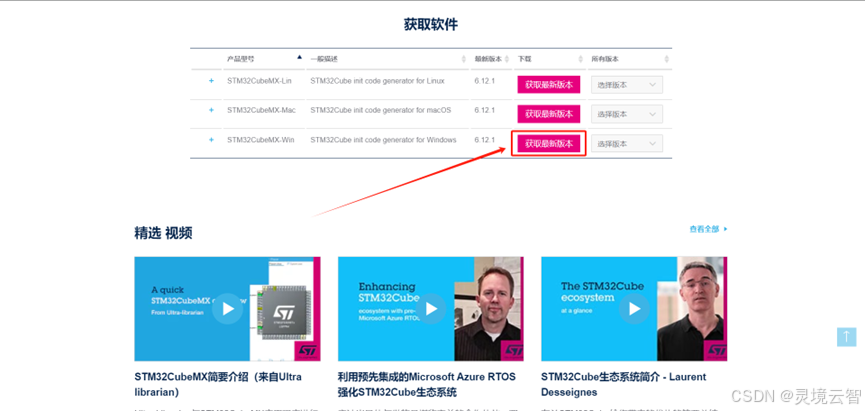Open version dropdown for STM32CubeMX-Lin
Viewport: 865px width, 411px height.
coord(627,85)
